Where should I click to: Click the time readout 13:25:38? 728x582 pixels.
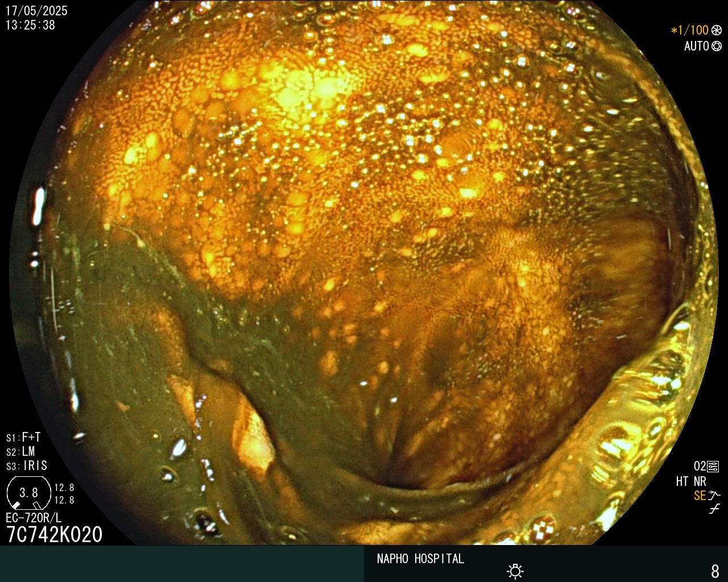tap(30, 25)
